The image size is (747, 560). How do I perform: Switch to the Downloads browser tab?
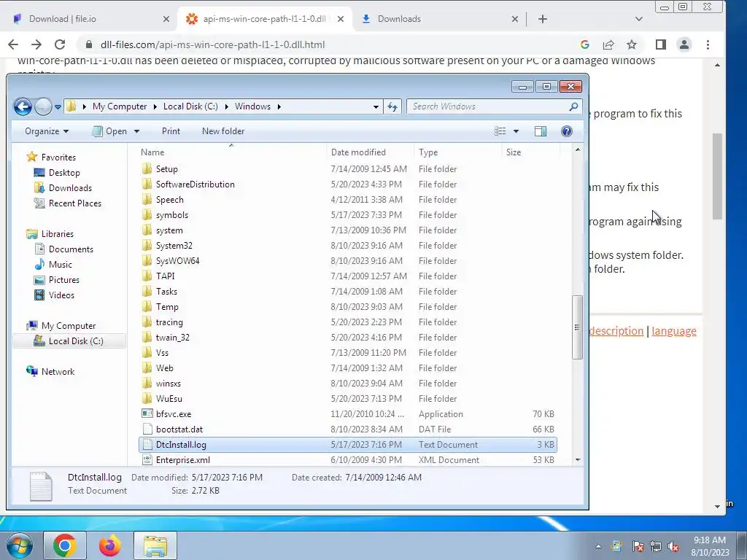coord(399,19)
